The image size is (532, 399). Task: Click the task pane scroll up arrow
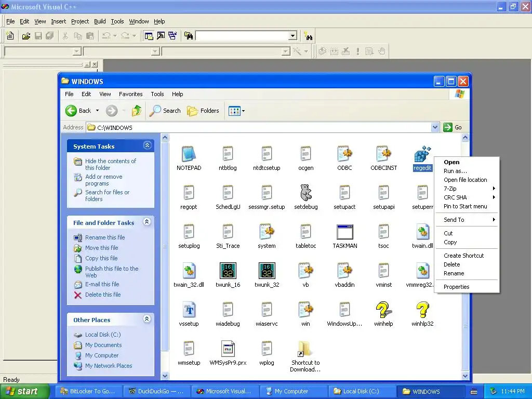pyautogui.click(x=165, y=137)
